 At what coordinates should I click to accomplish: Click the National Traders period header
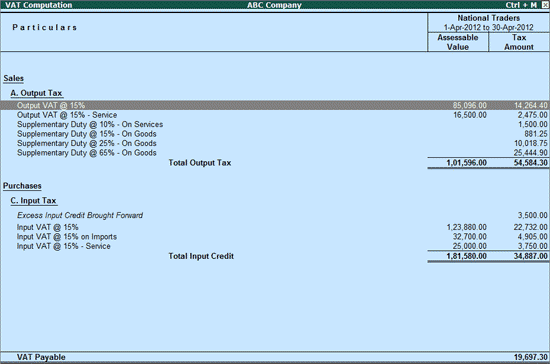click(x=489, y=22)
